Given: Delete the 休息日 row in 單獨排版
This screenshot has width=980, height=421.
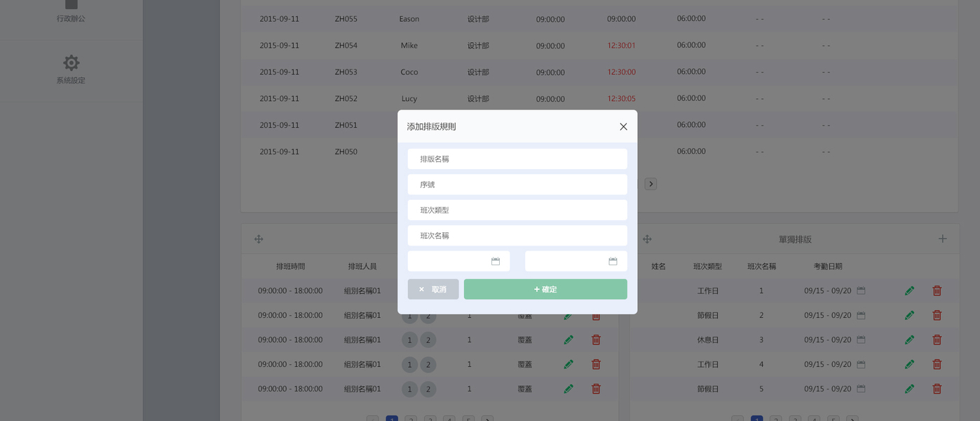Looking at the screenshot, I should point(937,340).
